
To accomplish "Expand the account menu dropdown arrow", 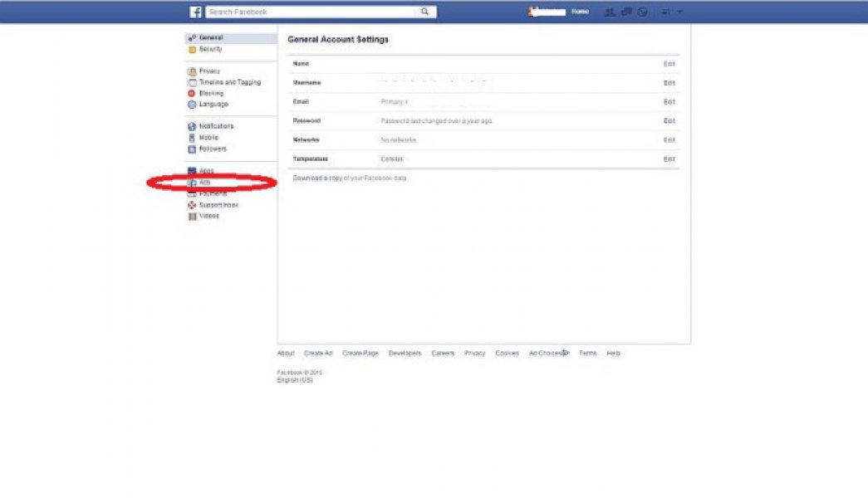I will point(679,12).
